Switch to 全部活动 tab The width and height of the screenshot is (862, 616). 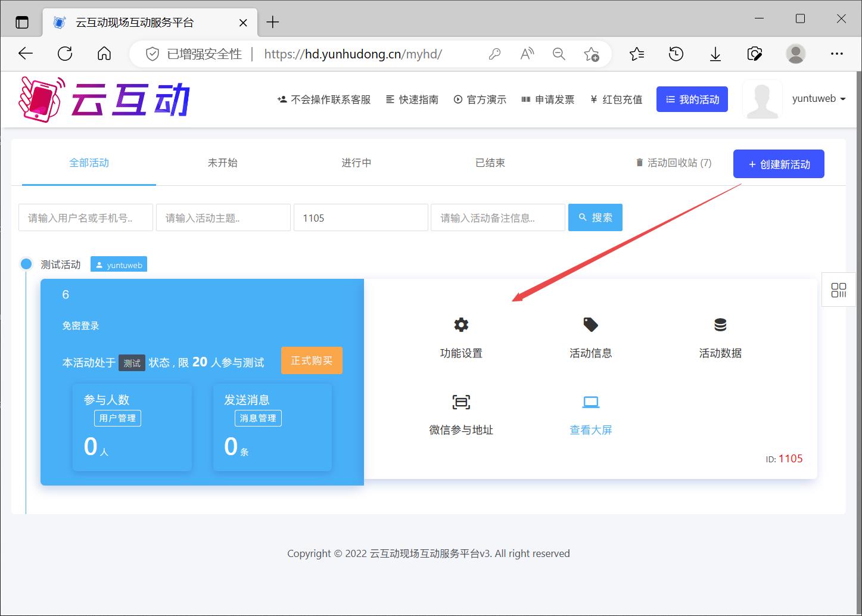89,163
